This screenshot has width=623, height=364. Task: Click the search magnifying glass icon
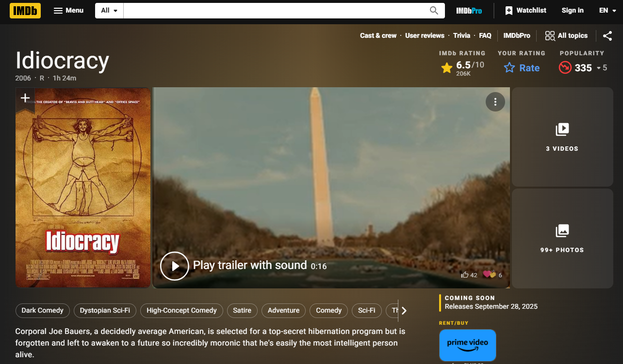(434, 11)
